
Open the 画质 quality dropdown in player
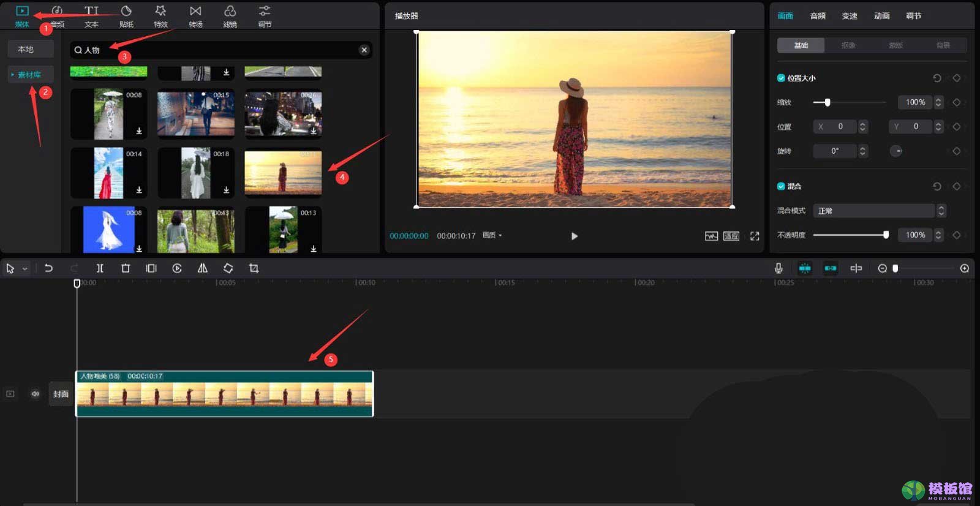(x=492, y=235)
